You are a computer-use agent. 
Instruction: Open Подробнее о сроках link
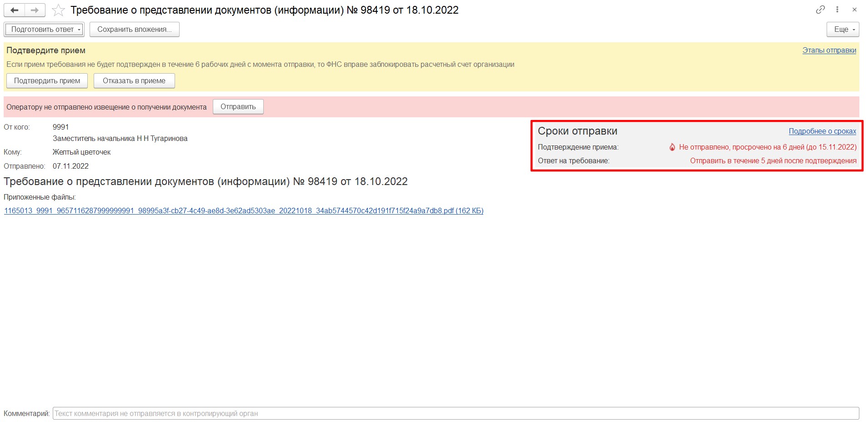(x=822, y=131)
